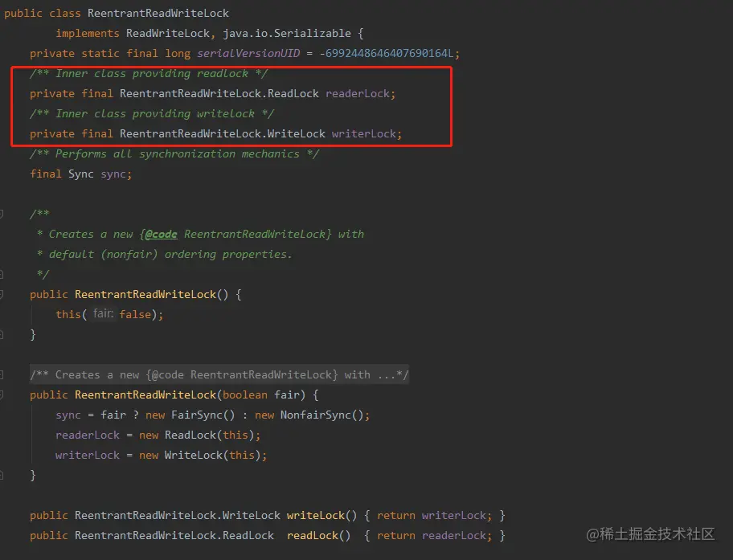This screenshot has height=560, width=733.
Task: Click the 'long' keyword before serialVersionUID
Action: [x=178, y=53]
